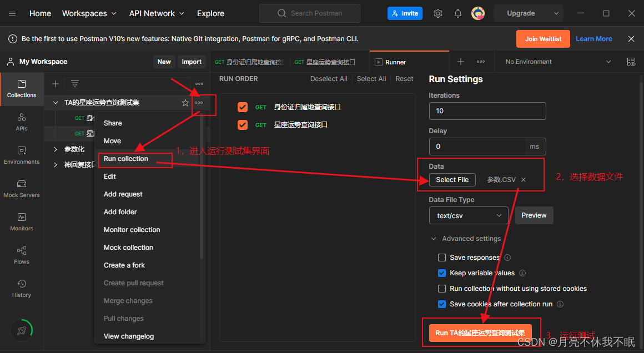Open collections panel three-dot options
The image size is (644, 353).
pos(199,84)
